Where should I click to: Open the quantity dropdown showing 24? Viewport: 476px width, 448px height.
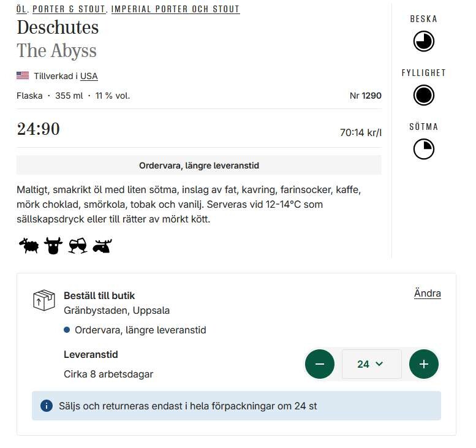point(371,364)
